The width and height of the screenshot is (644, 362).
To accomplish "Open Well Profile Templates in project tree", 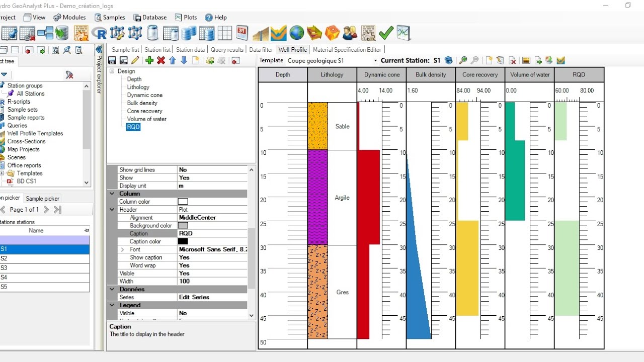I will 35,133.
